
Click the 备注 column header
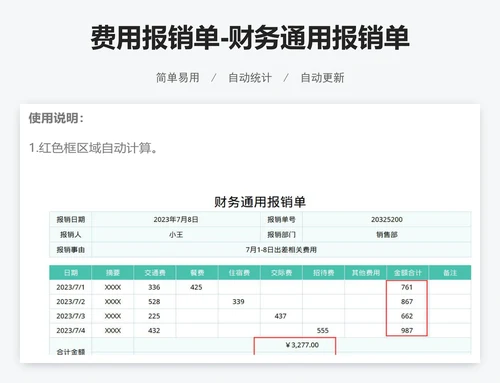(450, 273)
